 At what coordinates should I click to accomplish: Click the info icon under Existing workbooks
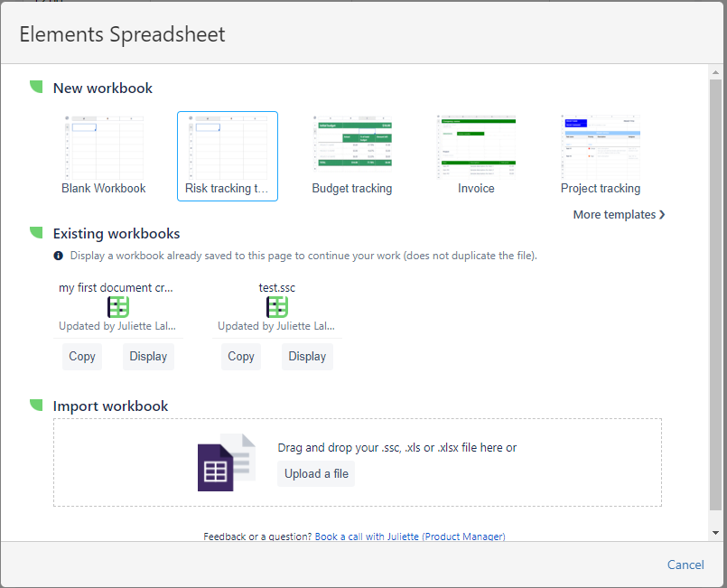pos(59,256)
